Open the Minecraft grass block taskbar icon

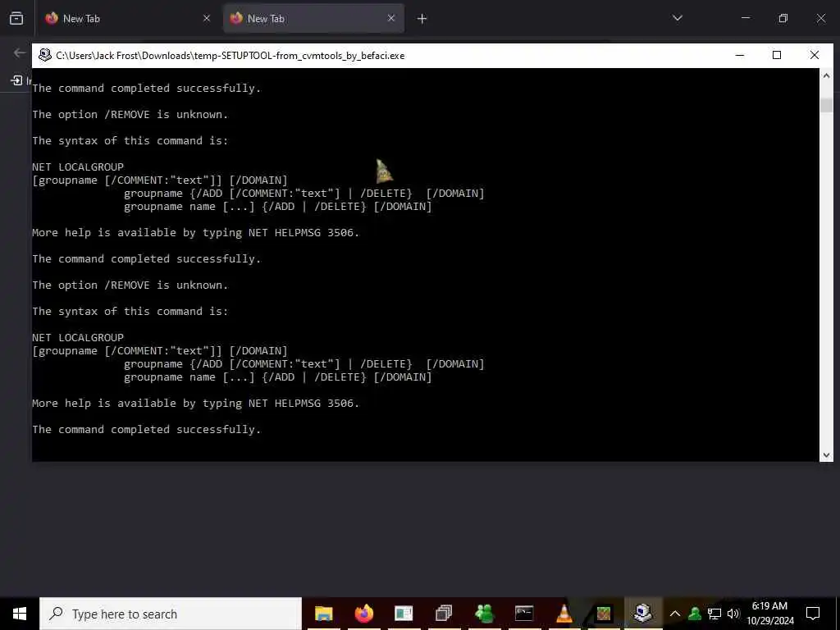pos(603,614)
